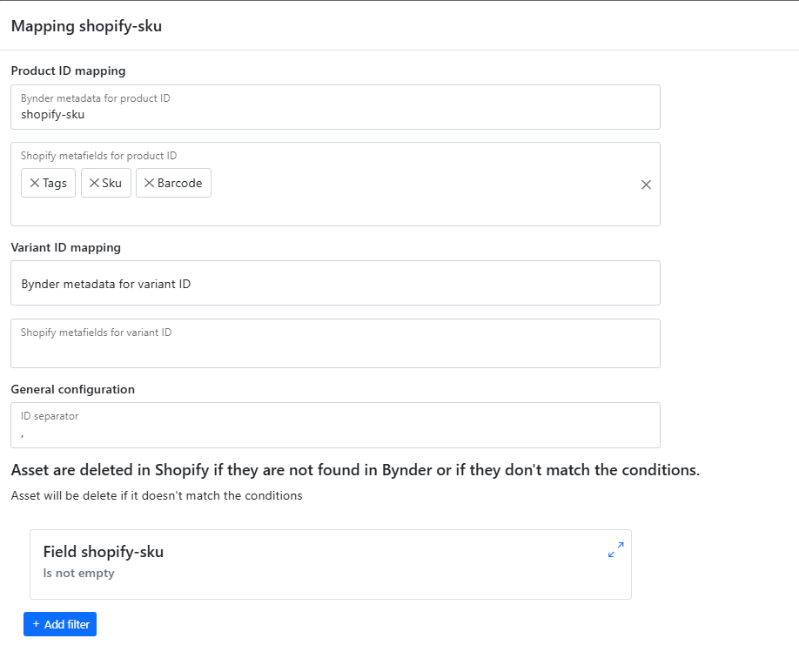Open Bynder metadata for variant ID dropdown
Screen dimensions: 799x672
click(x=335, y=284)
